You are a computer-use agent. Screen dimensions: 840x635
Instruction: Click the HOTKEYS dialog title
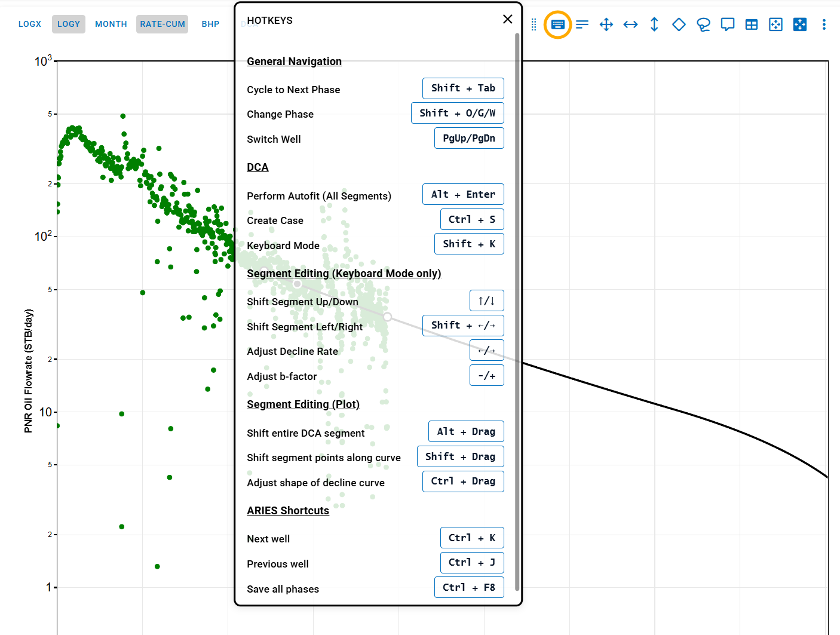[x=269, y=20]
